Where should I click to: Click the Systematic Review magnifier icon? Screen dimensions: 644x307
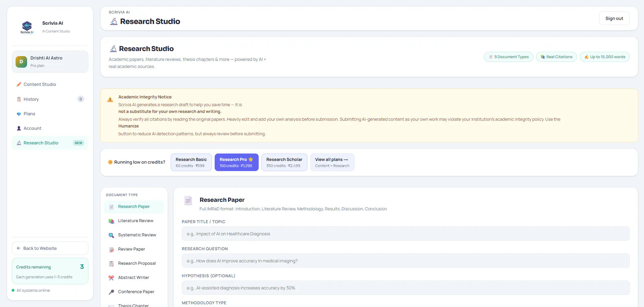click(111, 235)
